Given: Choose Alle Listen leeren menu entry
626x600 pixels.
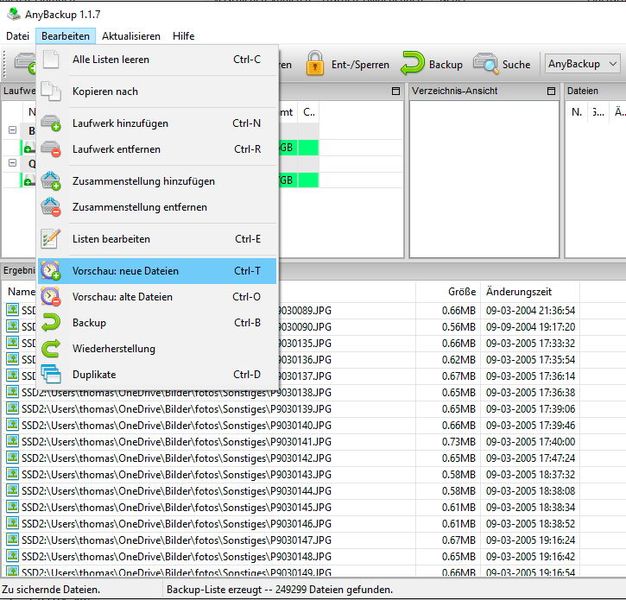Looking at the screenshot, I should [x=157, y=59].
